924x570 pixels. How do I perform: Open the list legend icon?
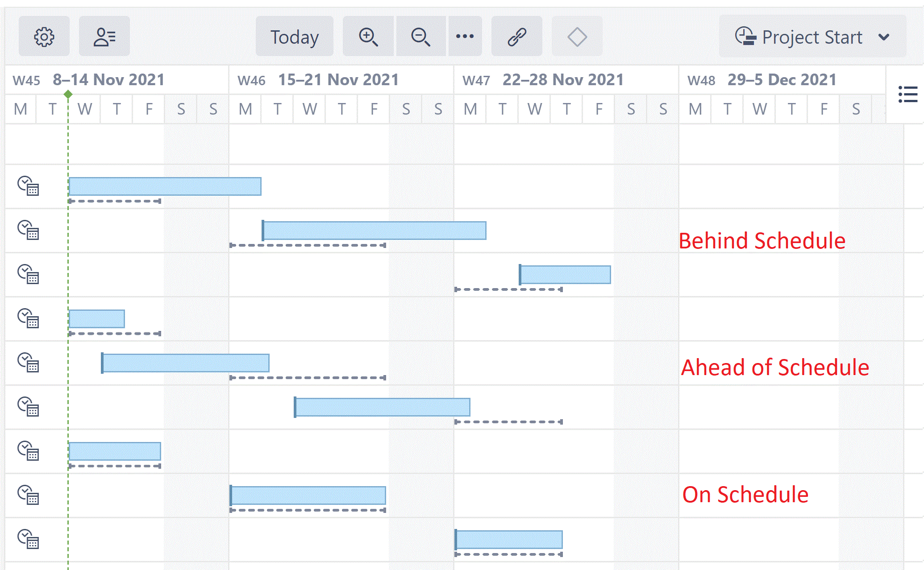[907, 95]
